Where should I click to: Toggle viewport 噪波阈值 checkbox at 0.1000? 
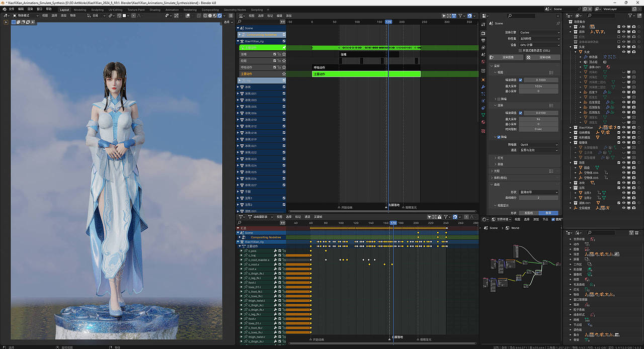click(x=521, y=79)
